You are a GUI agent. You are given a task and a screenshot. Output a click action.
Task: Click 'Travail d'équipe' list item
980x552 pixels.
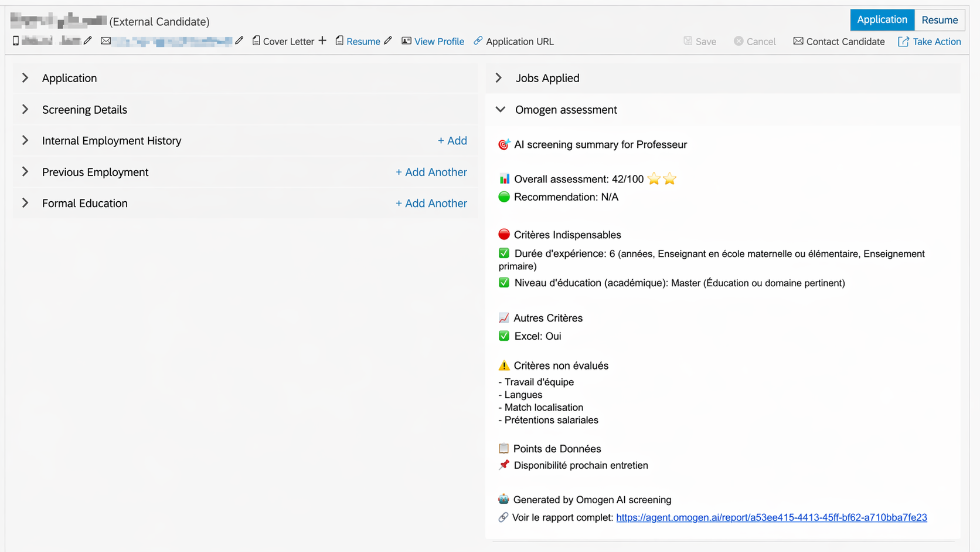(x=539, y=382)
